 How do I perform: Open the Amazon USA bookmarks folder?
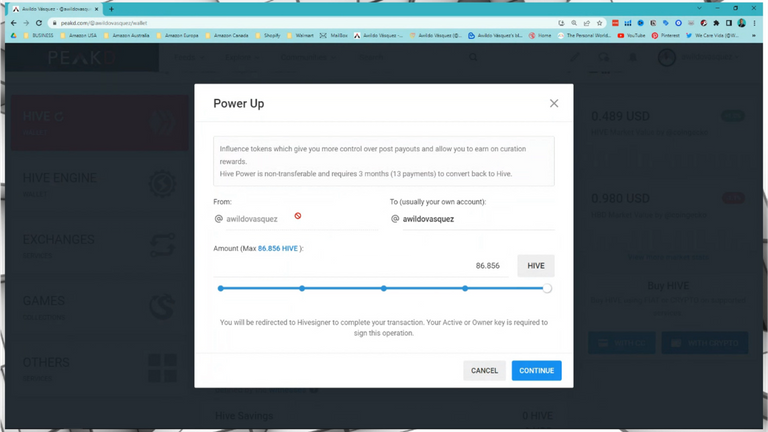coord(79,35)
